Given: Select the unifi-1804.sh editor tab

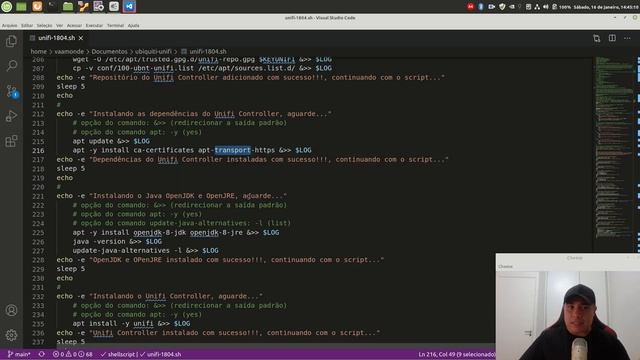Looking at the screenshot, I should (56, 38).
